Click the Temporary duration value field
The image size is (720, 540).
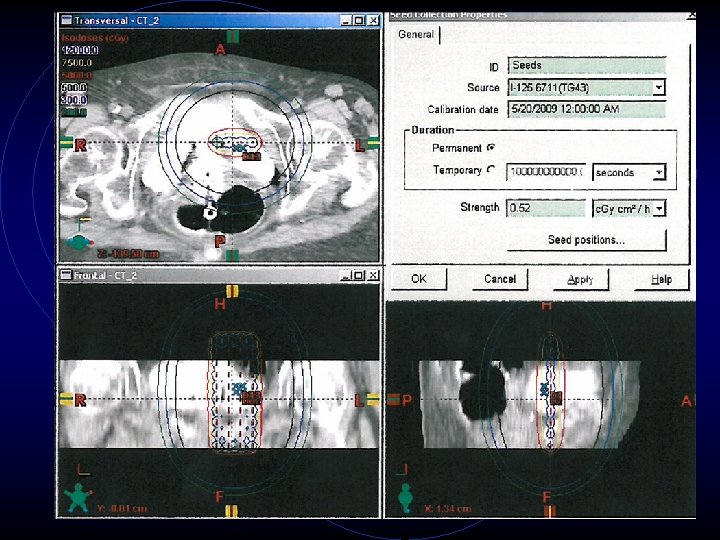(546, 172)
